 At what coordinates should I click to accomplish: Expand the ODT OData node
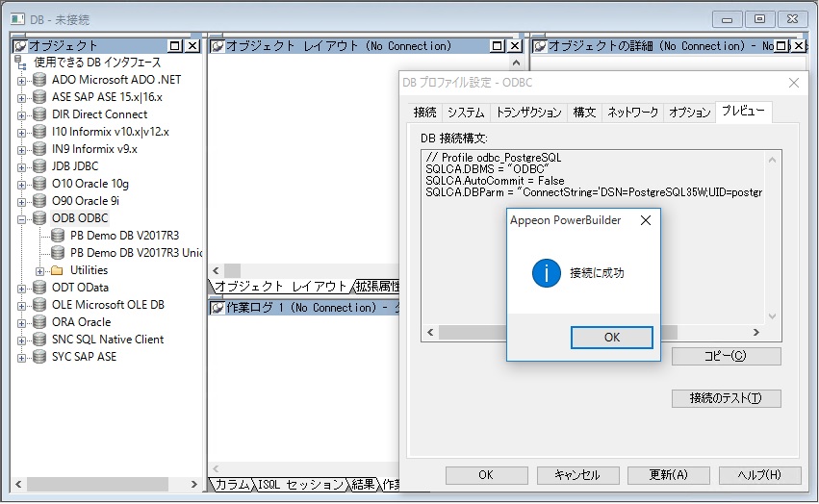21,289
